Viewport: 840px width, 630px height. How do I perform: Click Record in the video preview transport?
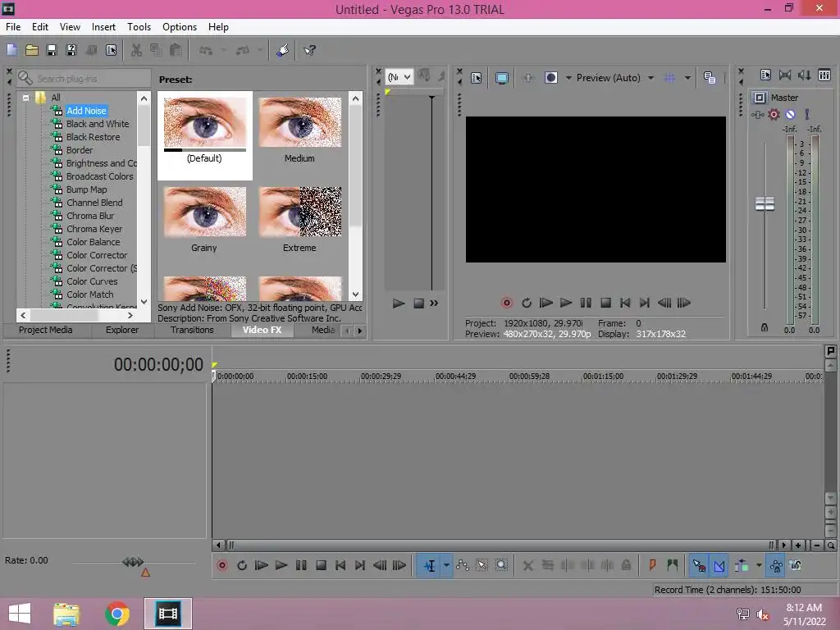click(x=507, y=304)
